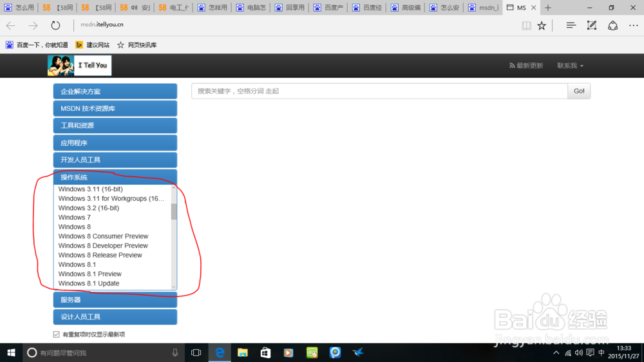Expand 企业解决方案 category
This screenshot has width=644, height=362.
click(115, 91)
